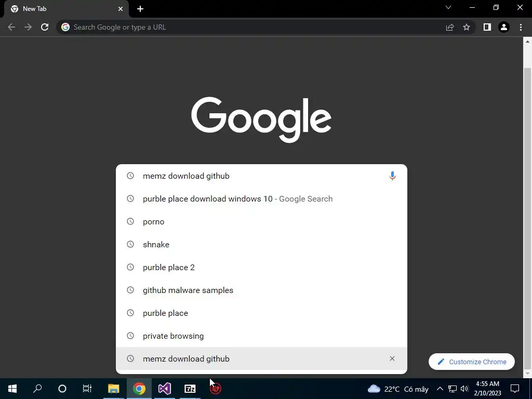Viewport: 532px width, 399px height.
Task: Bookmark this tab with star icon
Action: point(467,27)
